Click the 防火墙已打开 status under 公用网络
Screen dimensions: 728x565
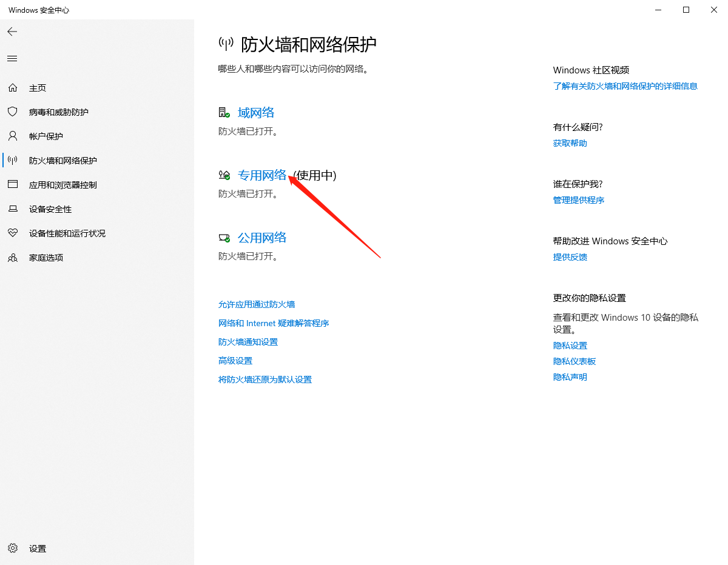pos(248,256)
